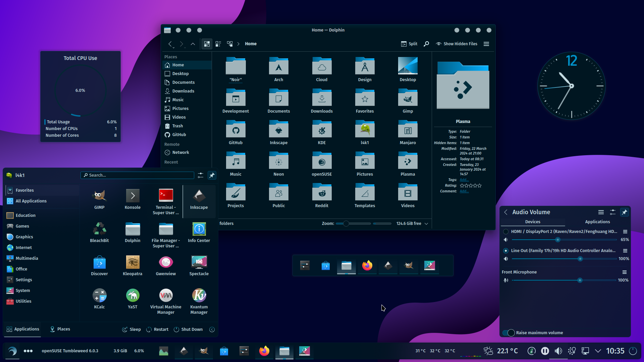
Task: Click the Dolphin search magnifier icon
Action: click(426, 44)
